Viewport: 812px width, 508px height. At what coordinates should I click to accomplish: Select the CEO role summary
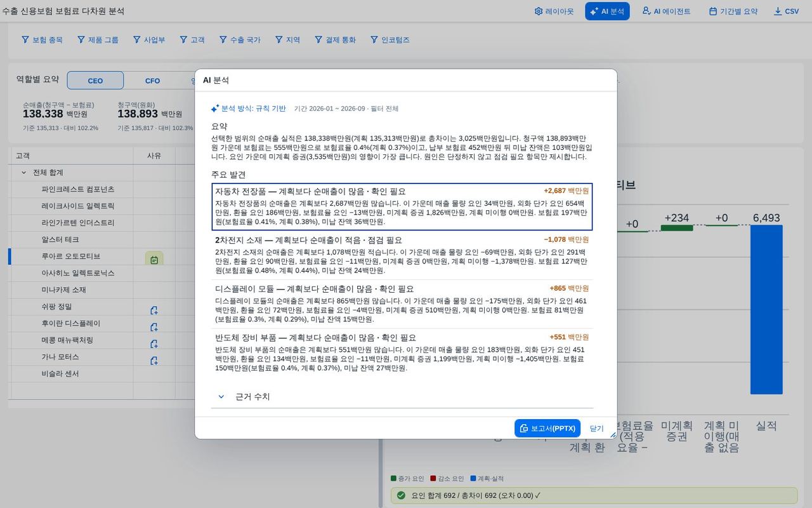(95, 81)
